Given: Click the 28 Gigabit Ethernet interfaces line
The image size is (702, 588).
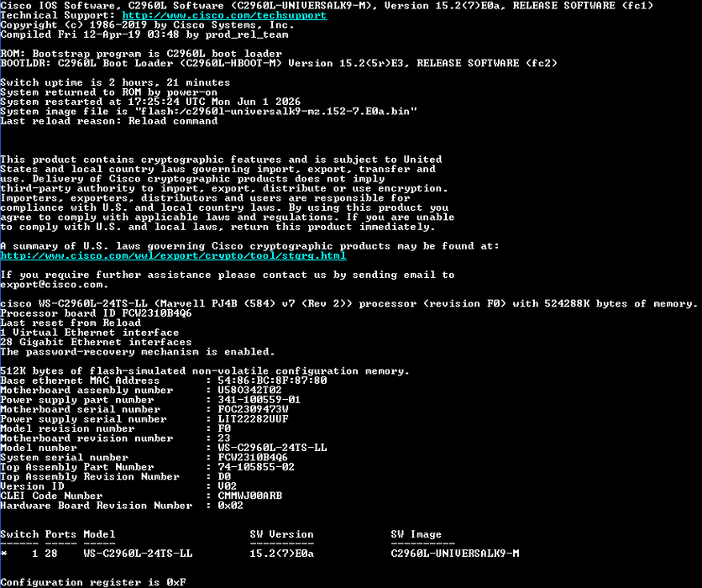Looking at the screenshot, I should coord(96,342).
